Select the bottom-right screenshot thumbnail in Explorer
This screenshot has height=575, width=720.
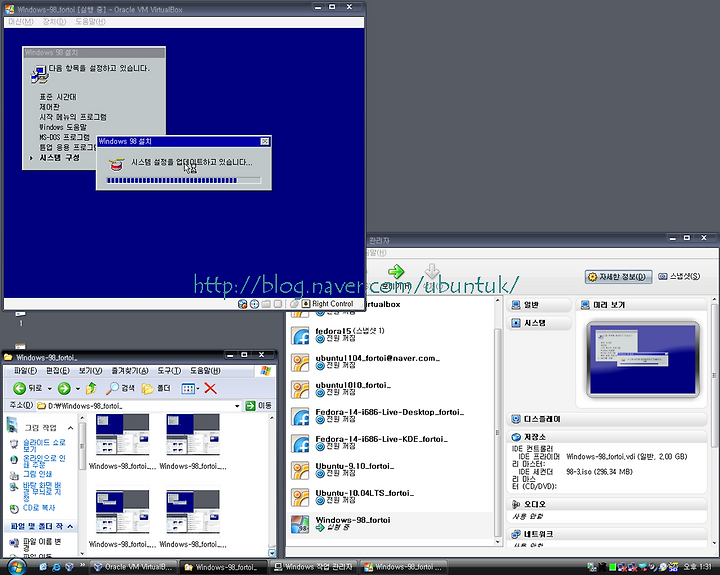193,512
